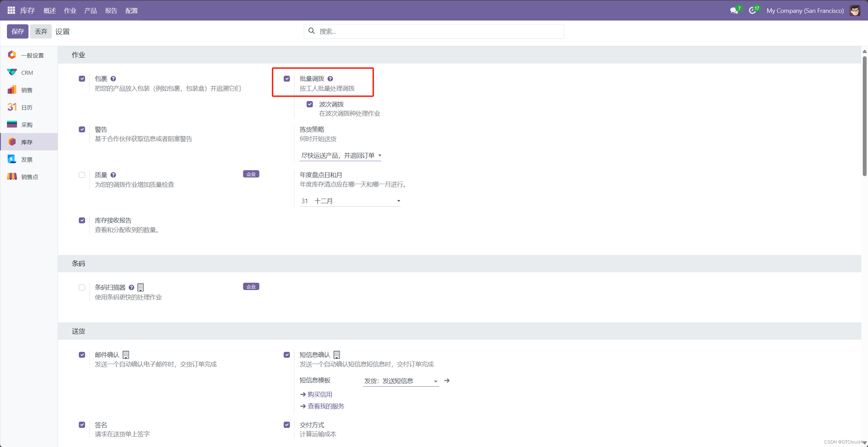Image resolution: width=868 pixels, height=447 pixels.
Task: Open 销售点 settings in sidebar
Action: coord(29,177)
